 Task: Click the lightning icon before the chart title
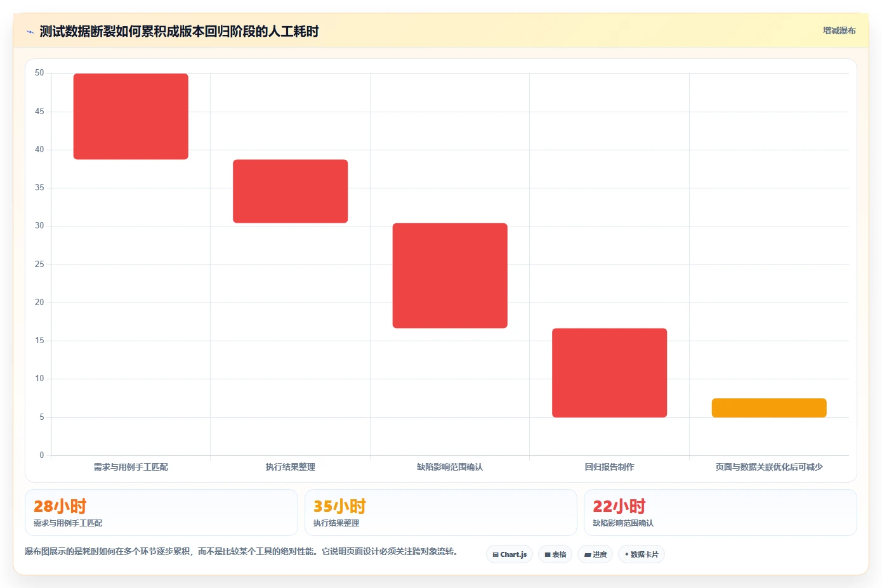30,32
